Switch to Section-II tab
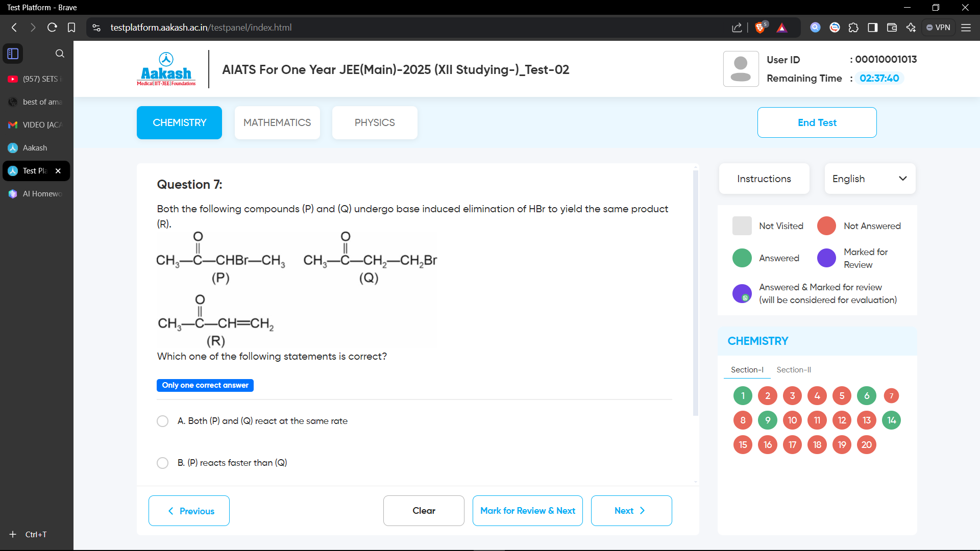 click(794, 370)
